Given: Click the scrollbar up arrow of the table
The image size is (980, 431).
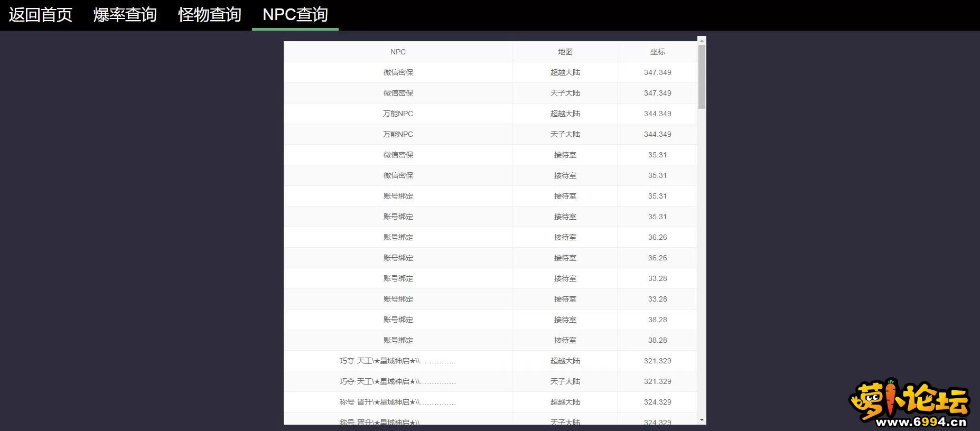Looking at the screenshot, I should click(x=702, y=40).
